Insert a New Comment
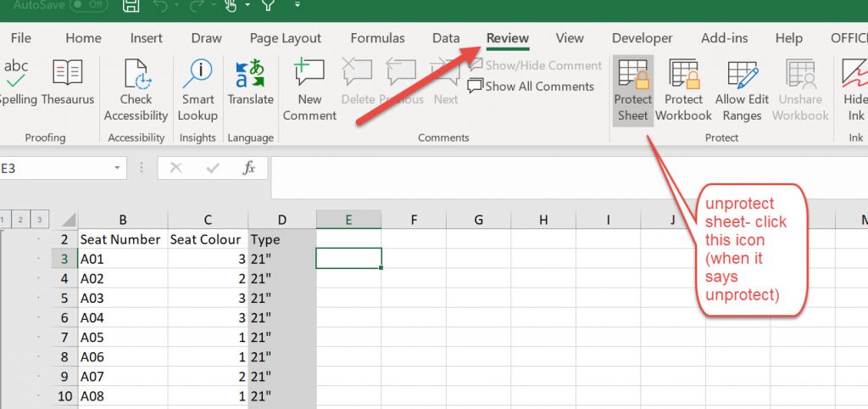Image resolution: width=868 pixels, height=409 pixels. click(x=309, y=90)
